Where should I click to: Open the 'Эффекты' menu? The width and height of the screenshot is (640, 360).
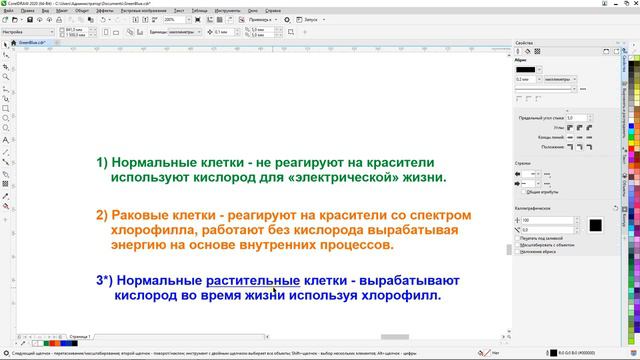click(x=105, y=11)
